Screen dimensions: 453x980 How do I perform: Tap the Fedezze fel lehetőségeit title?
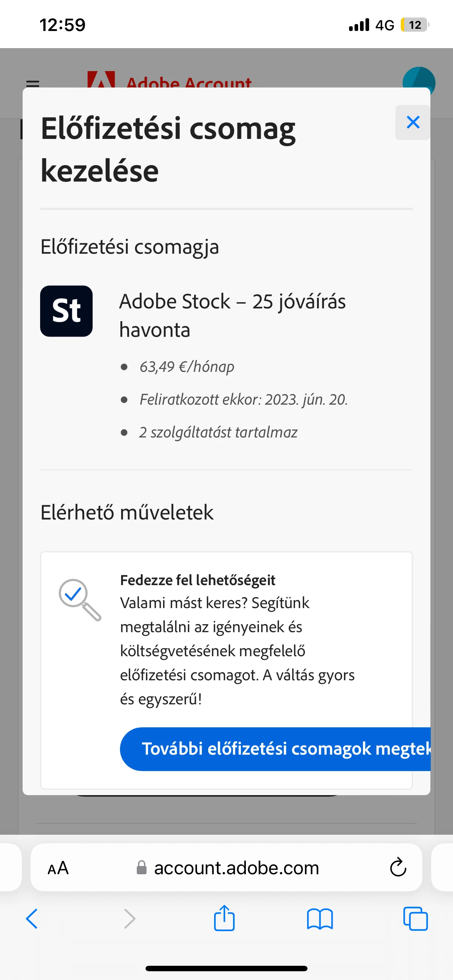198,580
